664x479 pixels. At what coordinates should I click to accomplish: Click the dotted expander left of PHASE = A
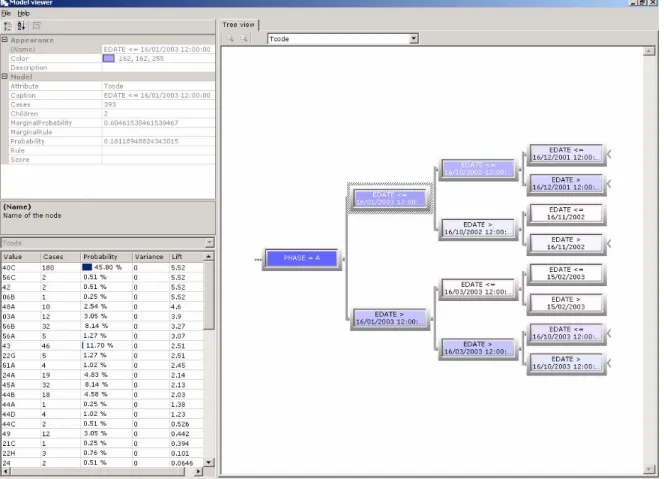257,259
